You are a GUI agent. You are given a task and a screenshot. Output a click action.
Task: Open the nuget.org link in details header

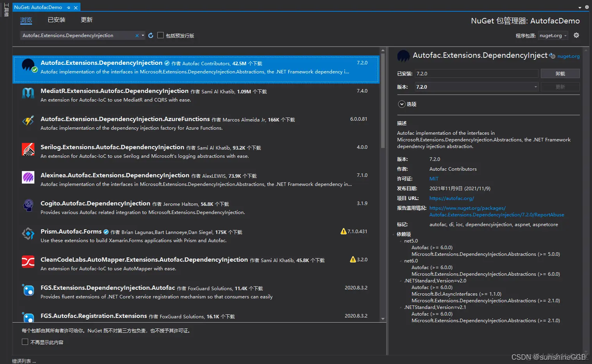coord(568,56)
